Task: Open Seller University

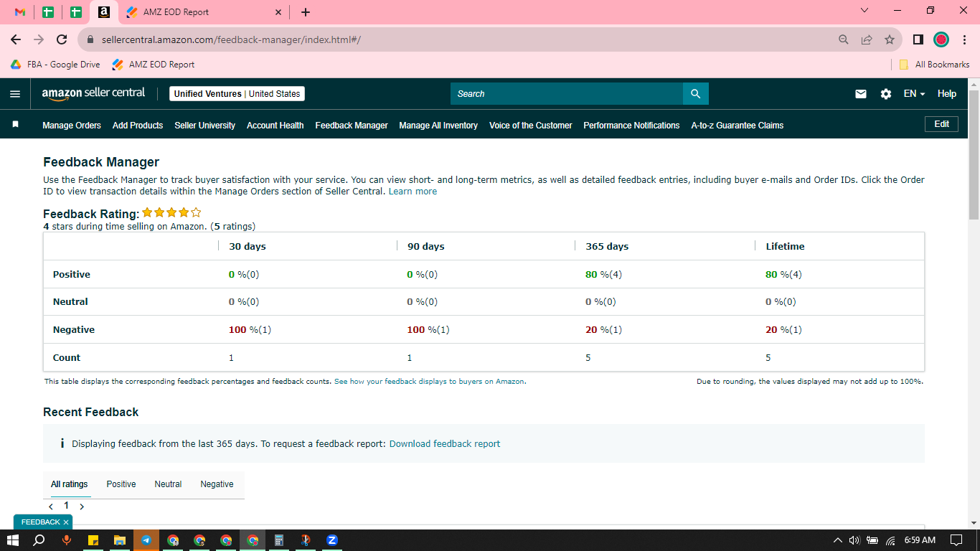Action: click(x=204, y=126)
